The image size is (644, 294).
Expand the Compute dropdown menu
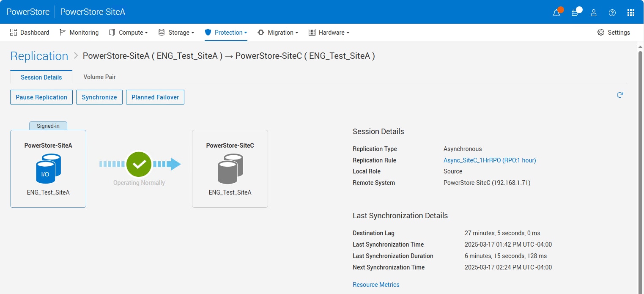point(146,33)
